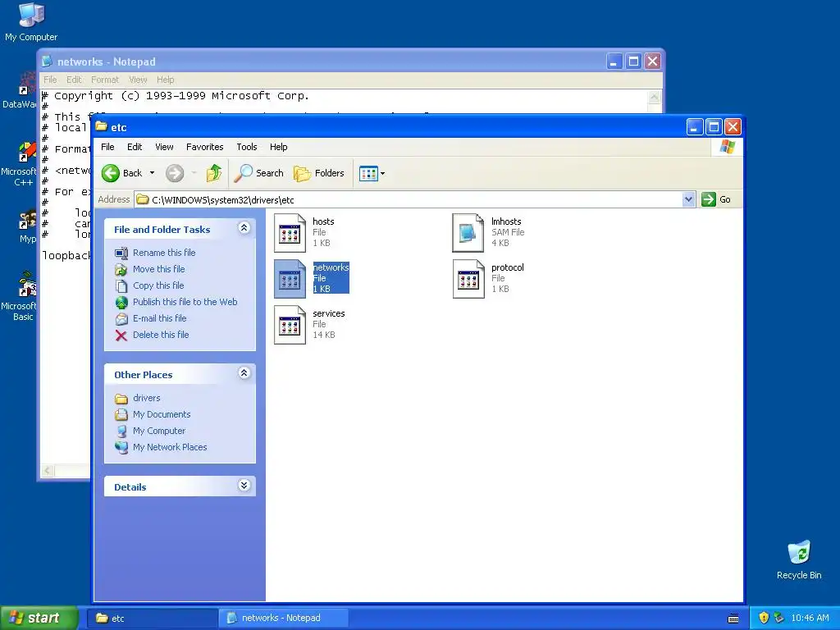Select the services file icon

click(x=290, y=325)
